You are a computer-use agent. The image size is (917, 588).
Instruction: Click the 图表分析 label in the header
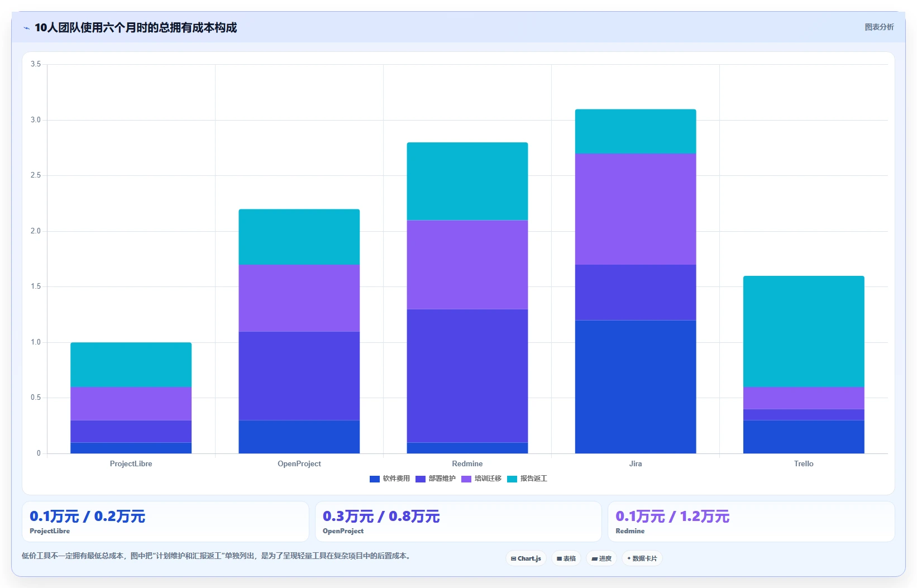[879, 27]
